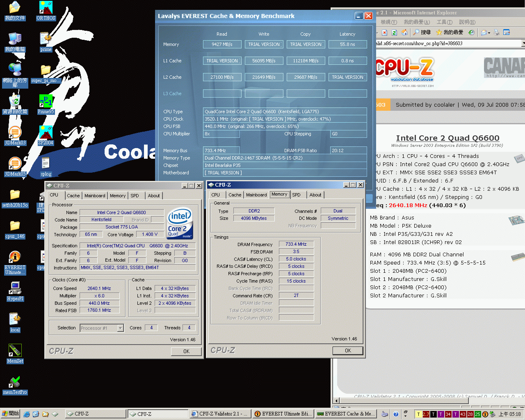Launch the Prime95 desktop shortcut

tap(46, 104)
